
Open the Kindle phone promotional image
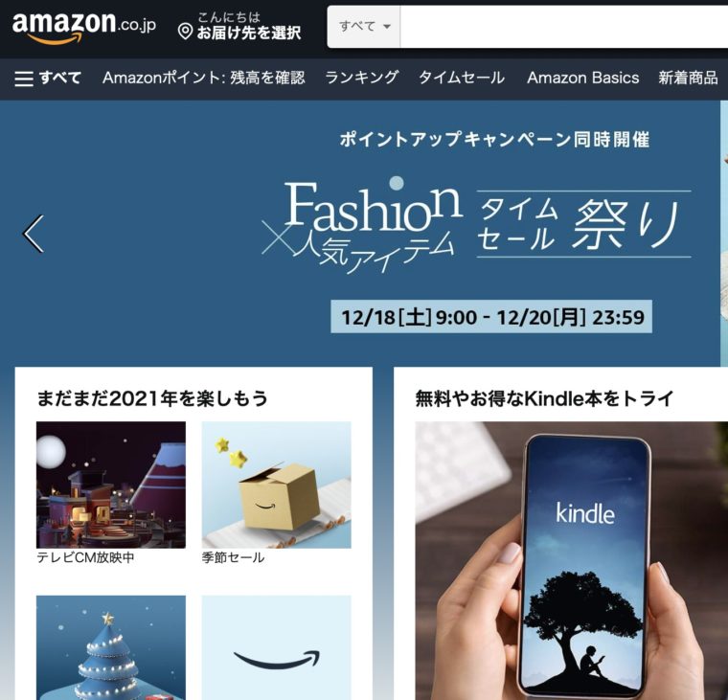(x=572, y=561)
